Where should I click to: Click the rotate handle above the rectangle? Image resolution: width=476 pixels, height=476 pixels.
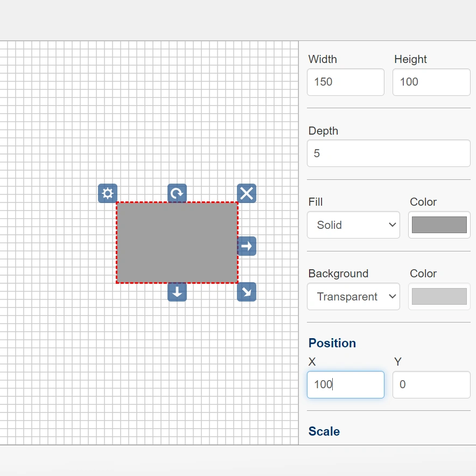[x=177, y=193]
